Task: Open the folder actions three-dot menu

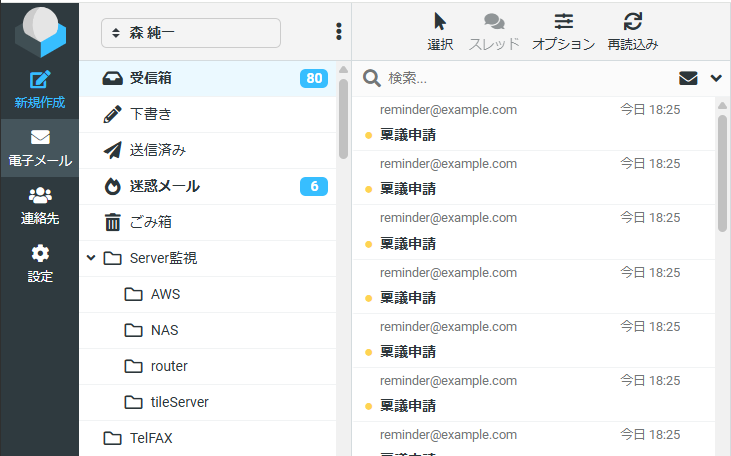Action: [x=339, y=32]
